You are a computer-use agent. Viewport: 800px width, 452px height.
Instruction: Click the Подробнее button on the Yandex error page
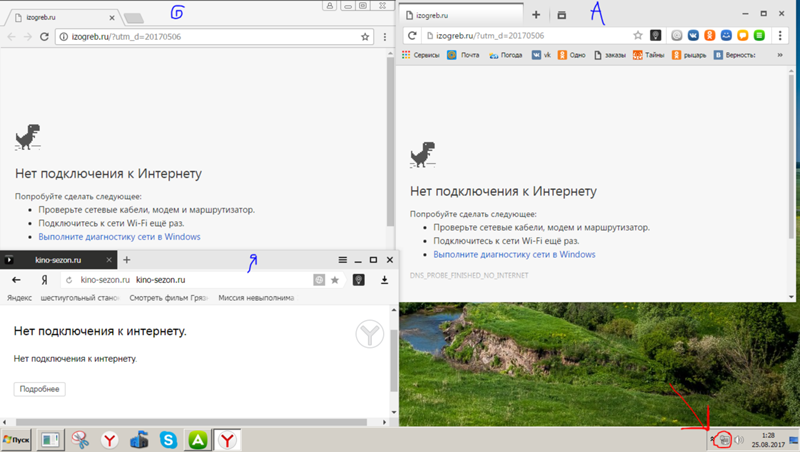pyautogui.click(x=39, y=389)
